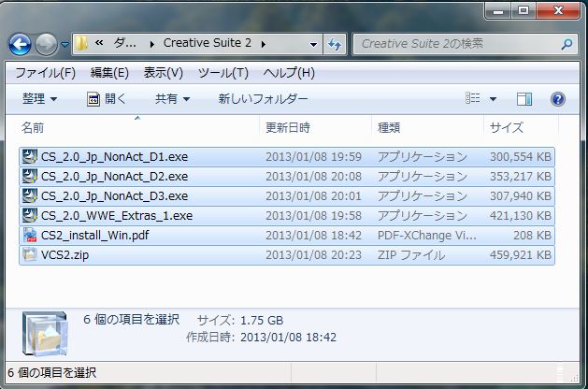Open ファイル(F) menu
588x389 pixels.
(46, 73)
